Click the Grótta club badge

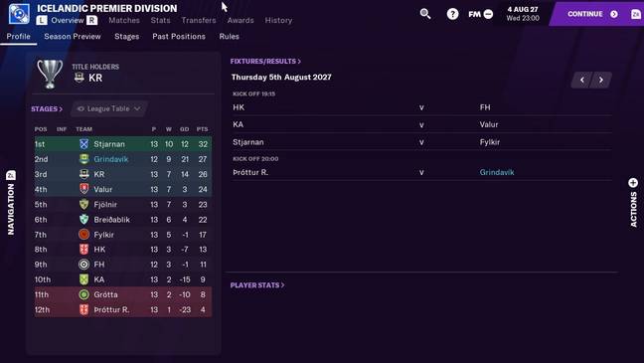pos(83,294)
